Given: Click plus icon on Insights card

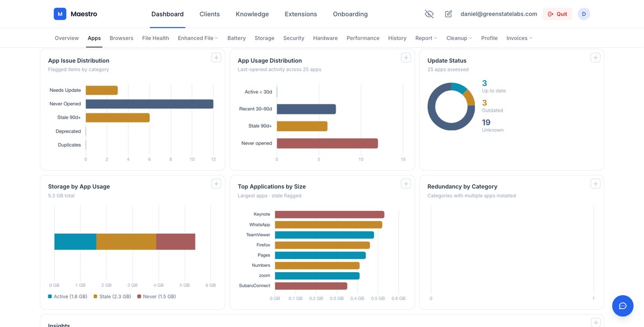Looking at the screenshot, I should pos(595,322).
